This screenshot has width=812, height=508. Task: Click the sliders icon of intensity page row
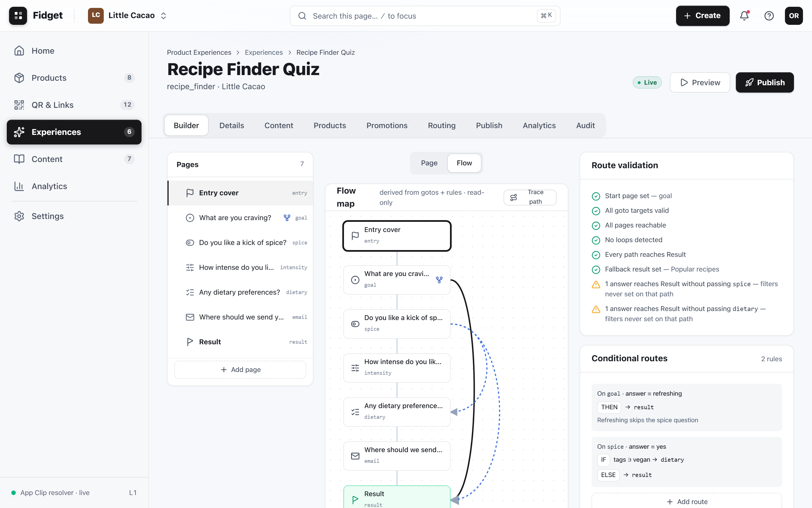click(190, 268)
